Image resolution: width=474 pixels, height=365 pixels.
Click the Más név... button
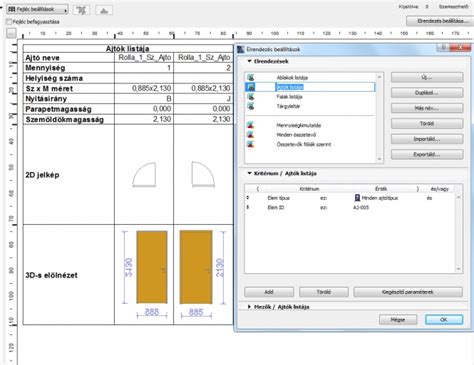click(427, 108)
